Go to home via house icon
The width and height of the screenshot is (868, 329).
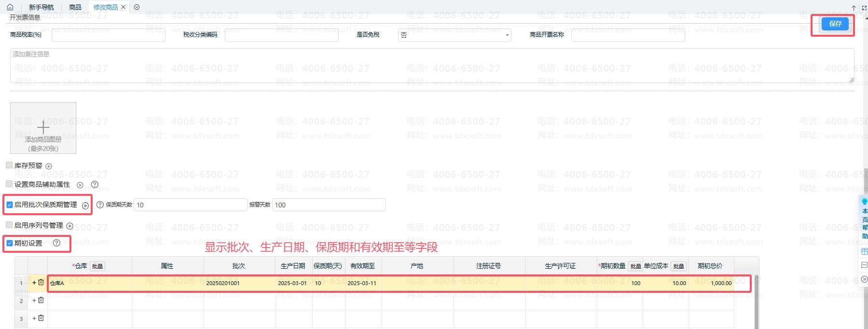(x=10, y=7)
